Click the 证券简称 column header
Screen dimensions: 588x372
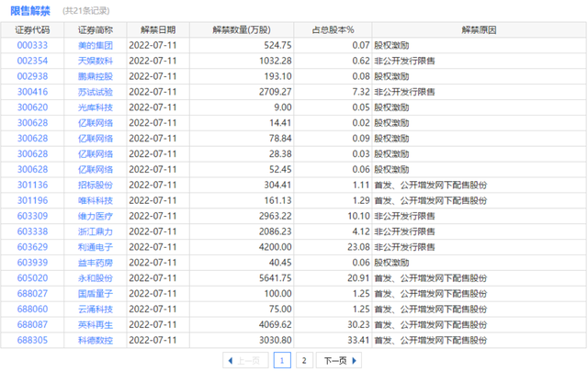pos(96,30)
